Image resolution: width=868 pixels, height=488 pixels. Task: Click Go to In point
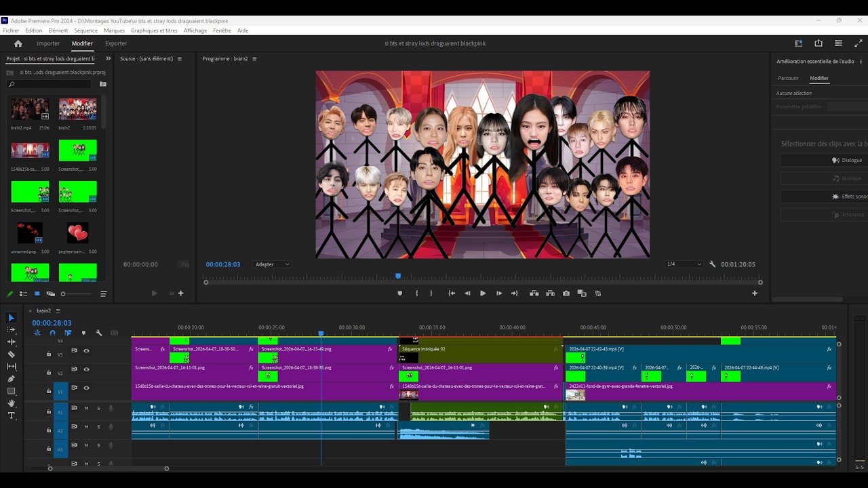coord(452,293)
